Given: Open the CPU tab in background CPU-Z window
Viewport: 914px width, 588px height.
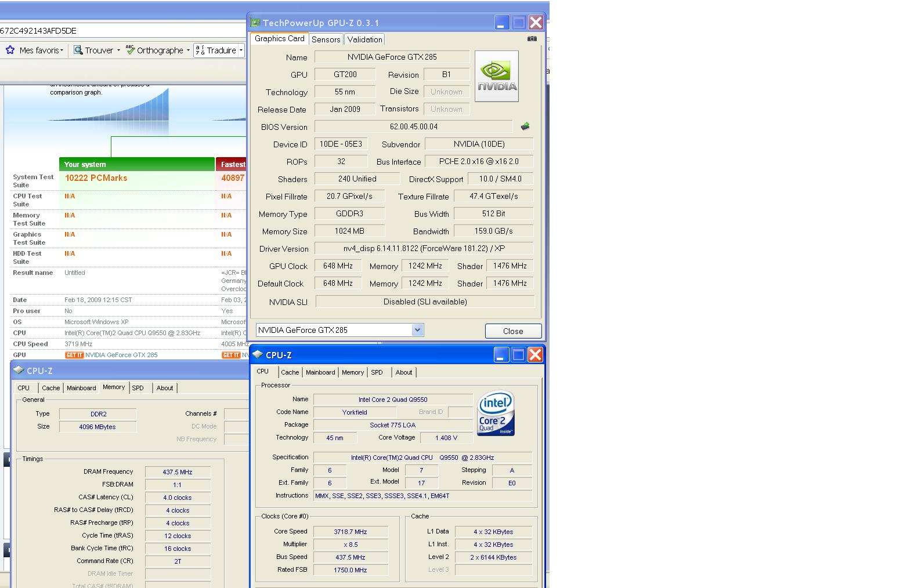Looking at the screenshot, I should click(24, 388).
